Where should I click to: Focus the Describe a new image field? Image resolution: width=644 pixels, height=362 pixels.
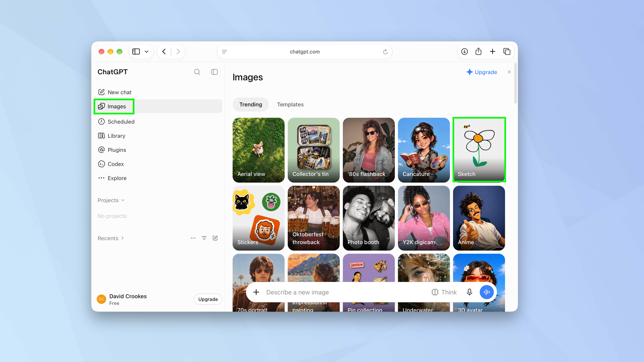click(x=345, y=292)
